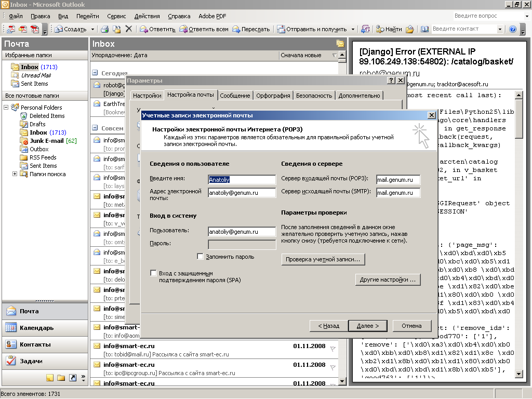Expand the 'Папки поиска' tree node

15,174
